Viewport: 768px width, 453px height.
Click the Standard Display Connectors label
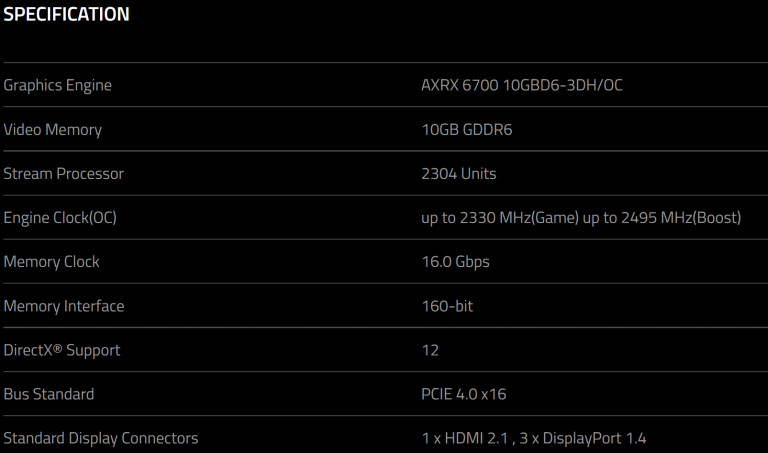click(x=101, y=438)
